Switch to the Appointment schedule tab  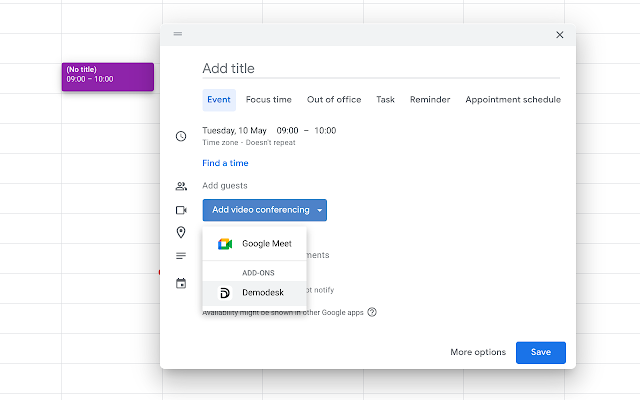pos(513,100)
